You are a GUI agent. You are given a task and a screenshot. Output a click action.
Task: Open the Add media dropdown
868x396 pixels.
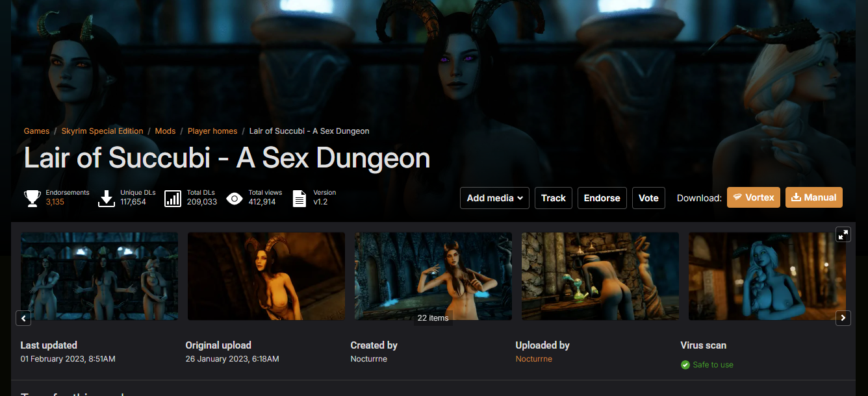(494, 198)
